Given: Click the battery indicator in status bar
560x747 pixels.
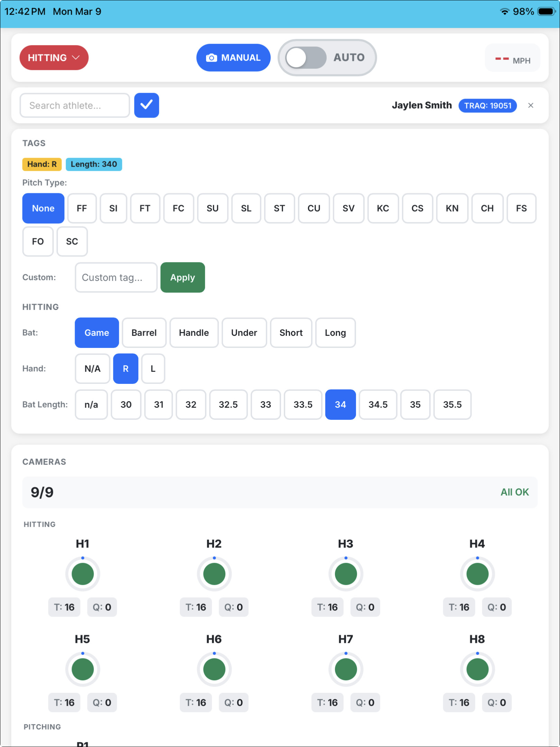Looking at the screenshot, I should pyautogui.click(x=546, y=11).
